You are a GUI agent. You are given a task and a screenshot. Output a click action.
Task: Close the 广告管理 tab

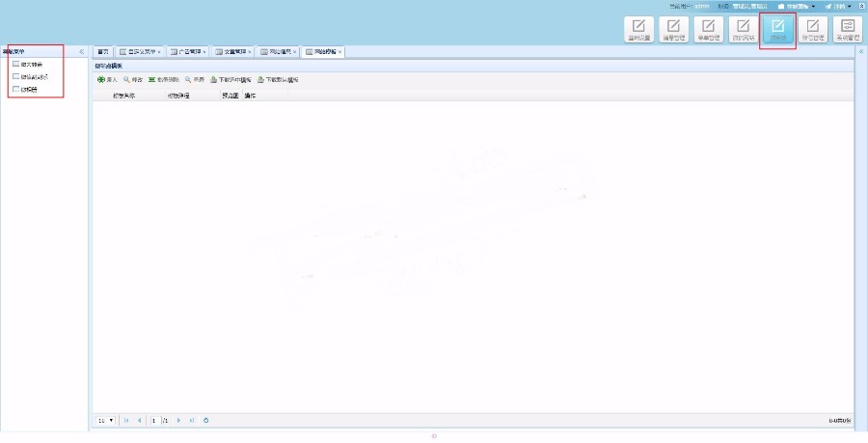(204, 52)
